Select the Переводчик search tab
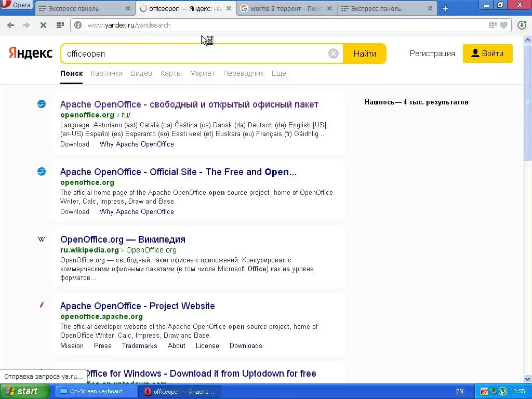The image size is (532, 399). click(243, 73)
